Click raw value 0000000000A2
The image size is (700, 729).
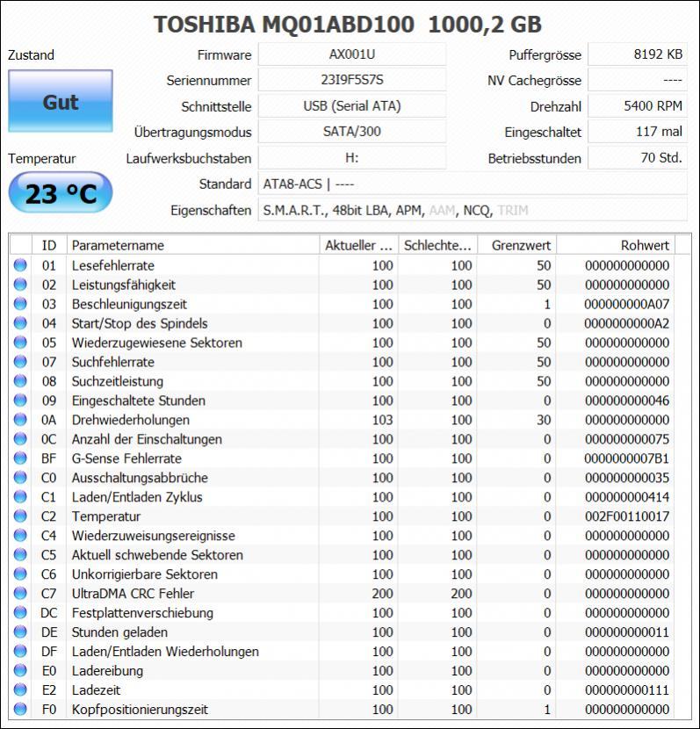pos(626,323)
